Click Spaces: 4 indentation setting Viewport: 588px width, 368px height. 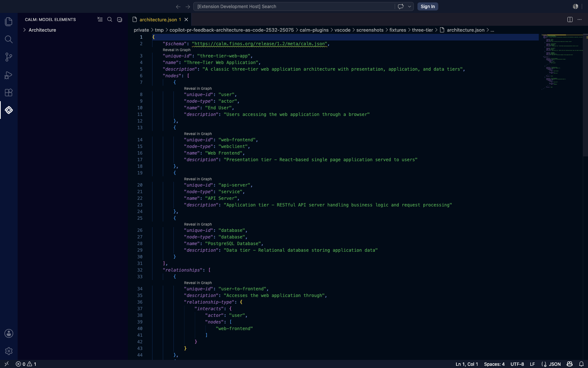pyautogui.click(x=494, y=364)
